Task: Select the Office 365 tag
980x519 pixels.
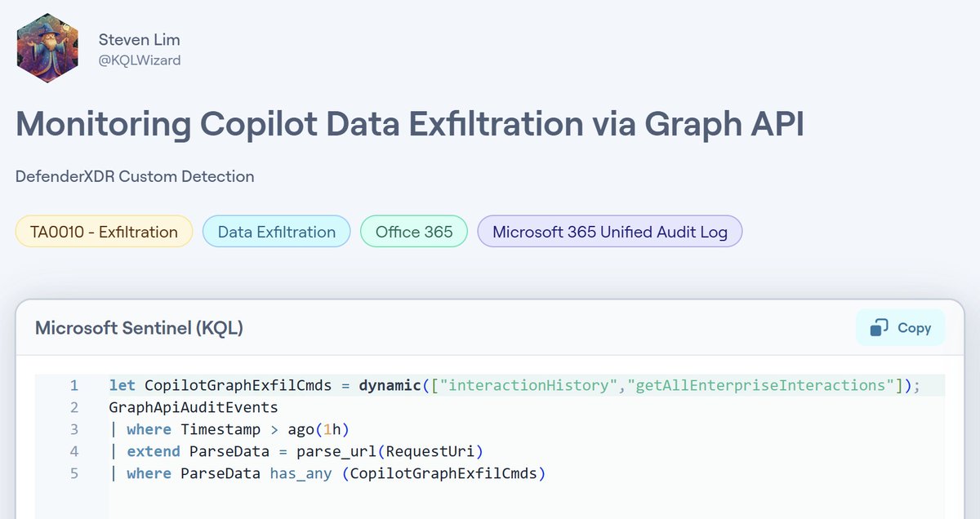Action: pyautogui.click(x=414, y=232)
